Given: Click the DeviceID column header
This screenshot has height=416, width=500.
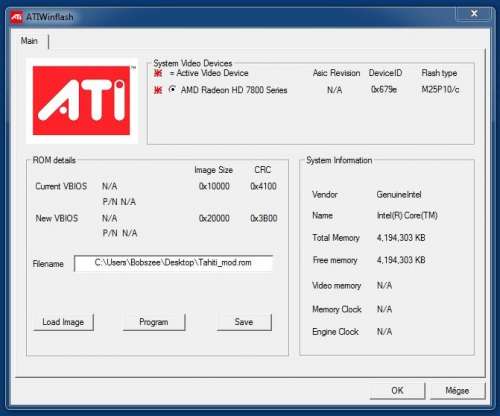Looking at the screenshot, I should click(x=385, y=73).
